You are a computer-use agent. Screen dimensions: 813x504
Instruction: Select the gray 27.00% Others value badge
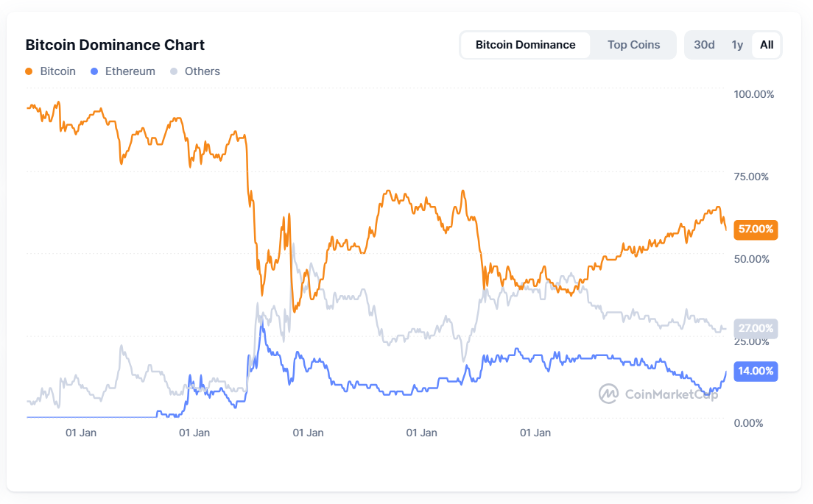756,328
